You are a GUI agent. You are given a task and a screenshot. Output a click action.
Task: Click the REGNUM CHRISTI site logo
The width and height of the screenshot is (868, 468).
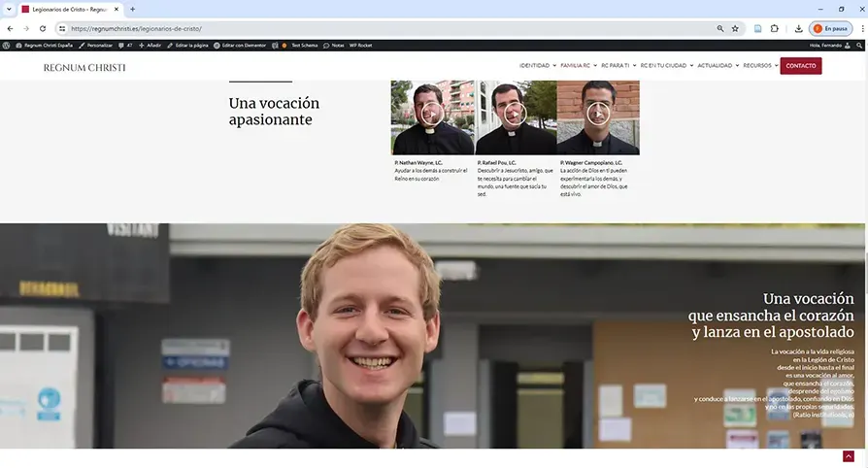pos(84,67)
